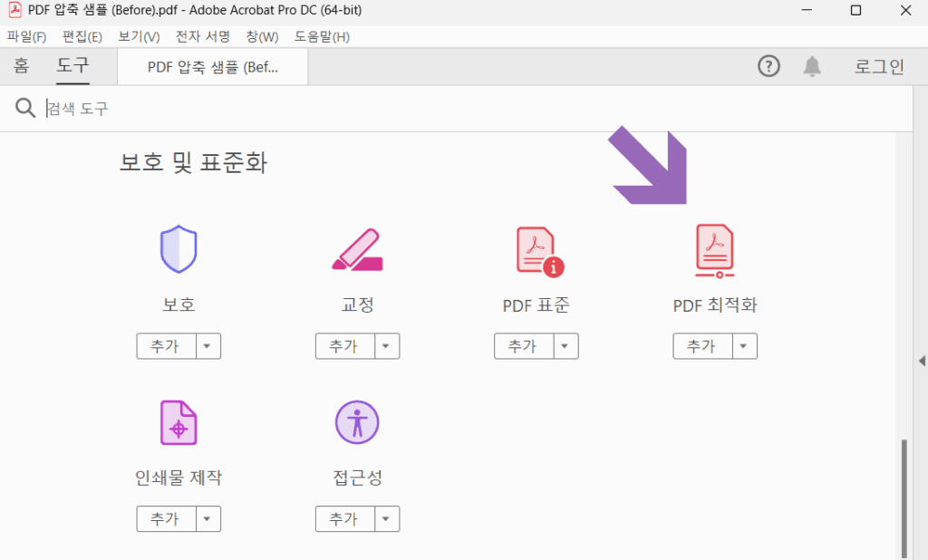This screenshot has height=560, width=928.
Task: Open the 편집(E) menu
Action: tap(82, 37)
